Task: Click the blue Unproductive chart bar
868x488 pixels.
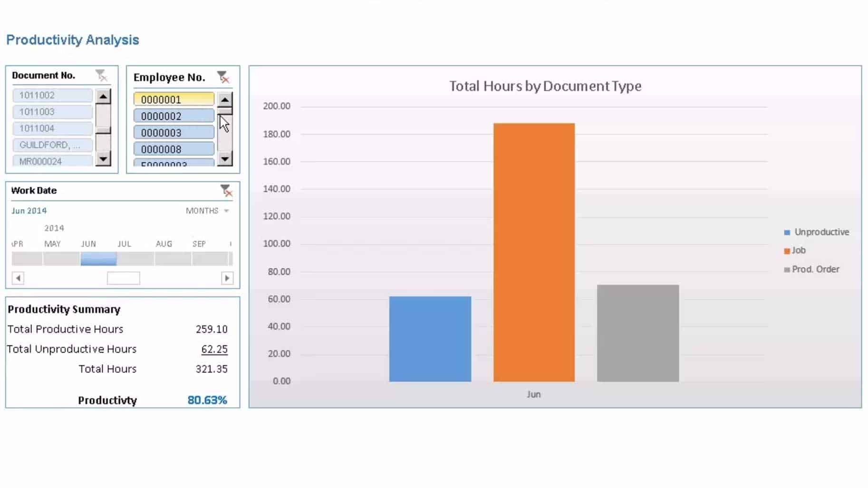Action: (430, 339)
